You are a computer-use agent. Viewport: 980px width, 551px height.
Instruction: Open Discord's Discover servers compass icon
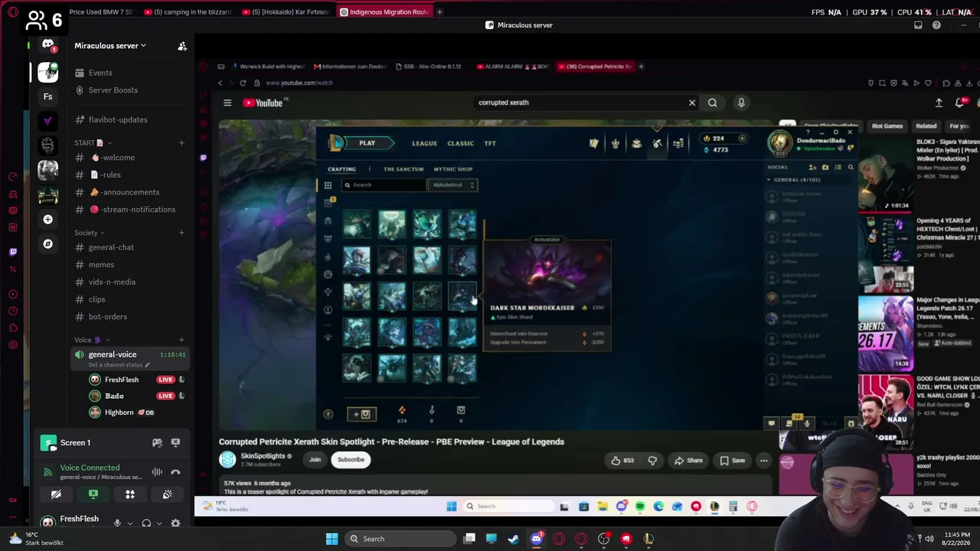click(x=47, y=243)
